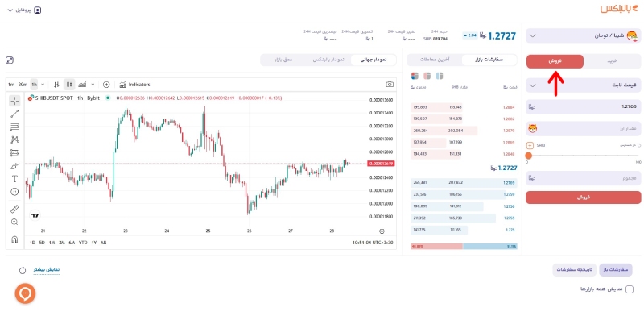Toggle the magnet snap mode
Viewport: 644px width, 312px height.
point(14,239)
